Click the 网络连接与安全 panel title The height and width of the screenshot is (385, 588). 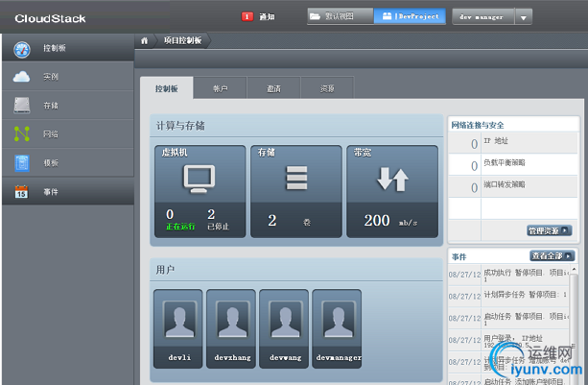click(478, 125)
